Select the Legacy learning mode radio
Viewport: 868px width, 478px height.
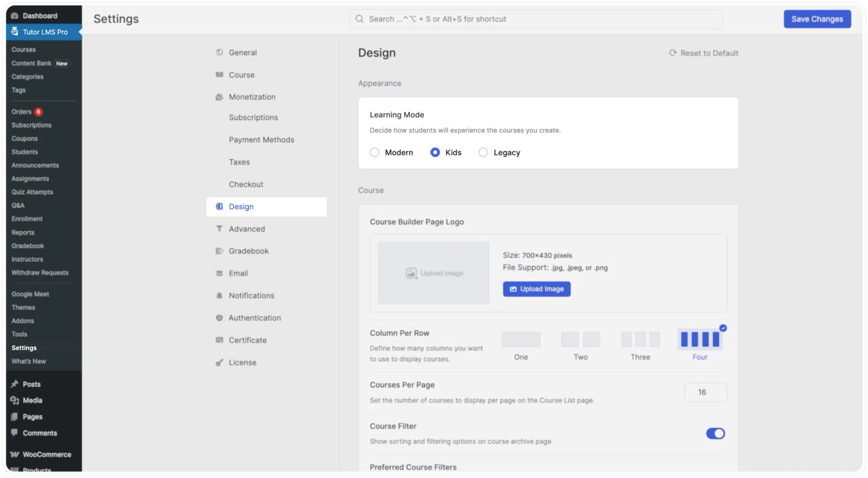pyautogui.click(x=483, y=152)
